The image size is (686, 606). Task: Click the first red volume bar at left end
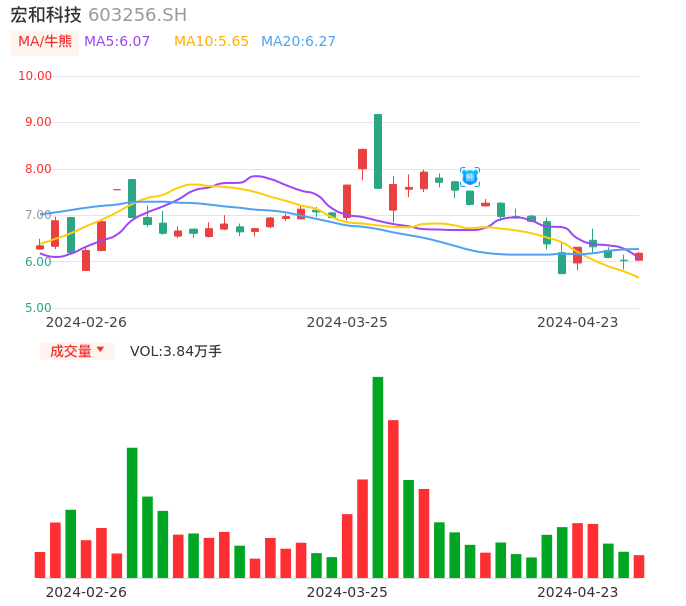[40, 565]
